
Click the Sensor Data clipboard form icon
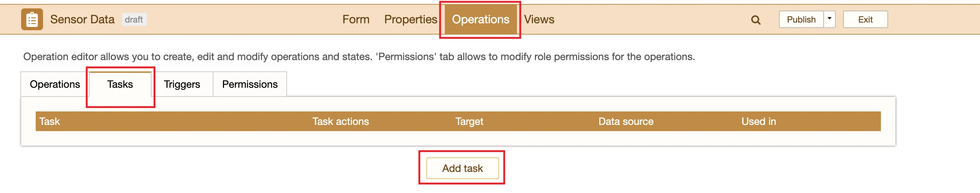point(32,19)
